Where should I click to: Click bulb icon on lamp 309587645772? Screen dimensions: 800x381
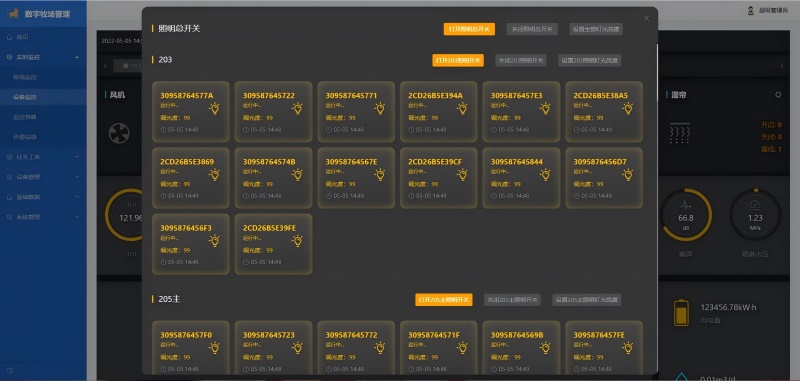coord(380,348)
